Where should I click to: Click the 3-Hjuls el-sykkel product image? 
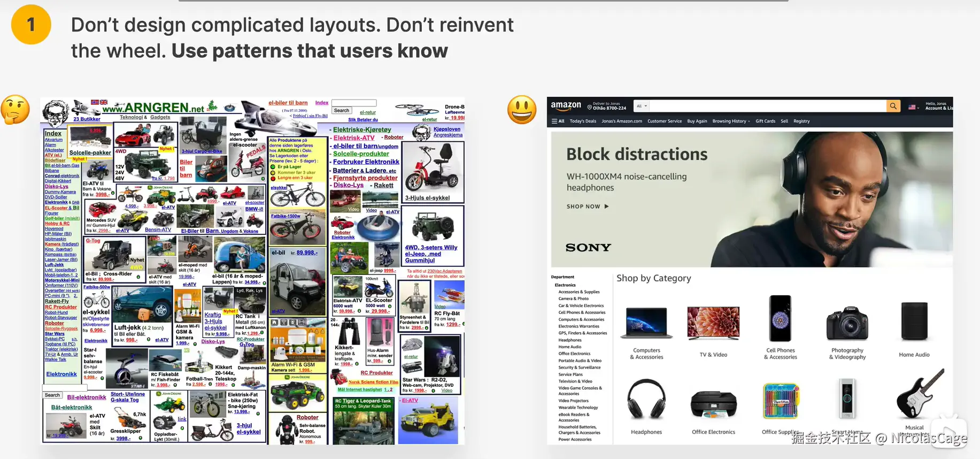[432, 169]
